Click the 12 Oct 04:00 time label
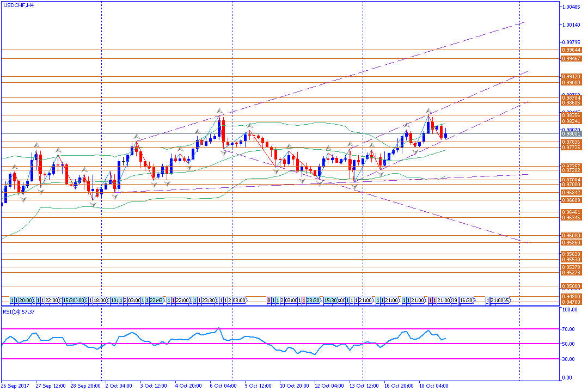The width and height of the screenshot is (588, 392). click(x=329, y=385)
